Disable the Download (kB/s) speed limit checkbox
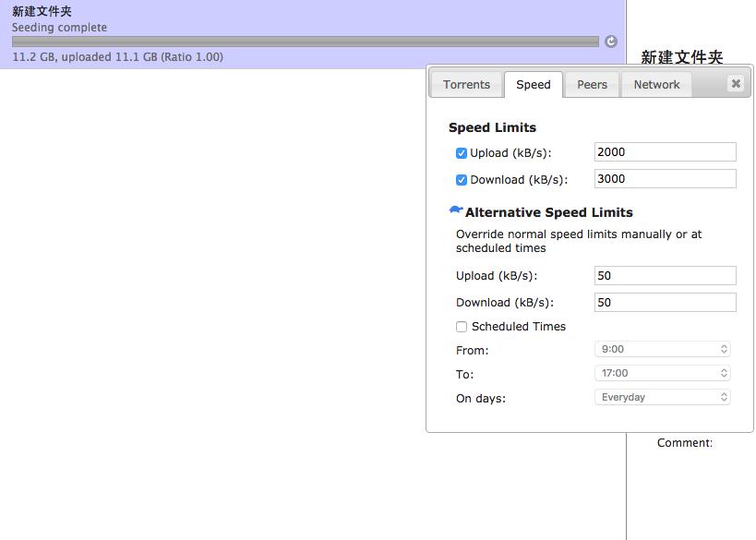The height and width of the screenshot is (540, 756). [x=461, y=179]
